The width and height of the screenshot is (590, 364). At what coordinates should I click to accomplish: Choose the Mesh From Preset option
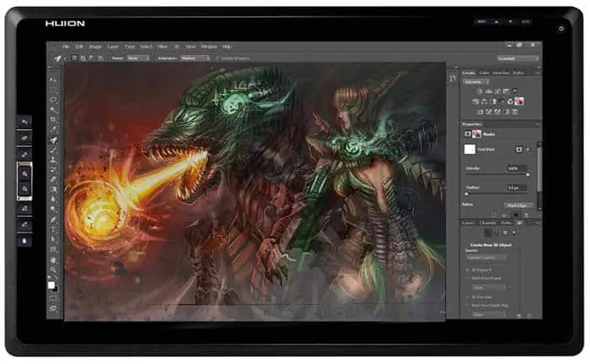tap(468, 278)
